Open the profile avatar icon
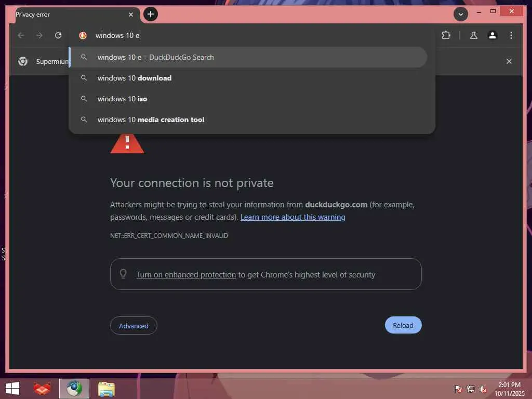This screenshot has width=532, height=399. click(493, 35)
